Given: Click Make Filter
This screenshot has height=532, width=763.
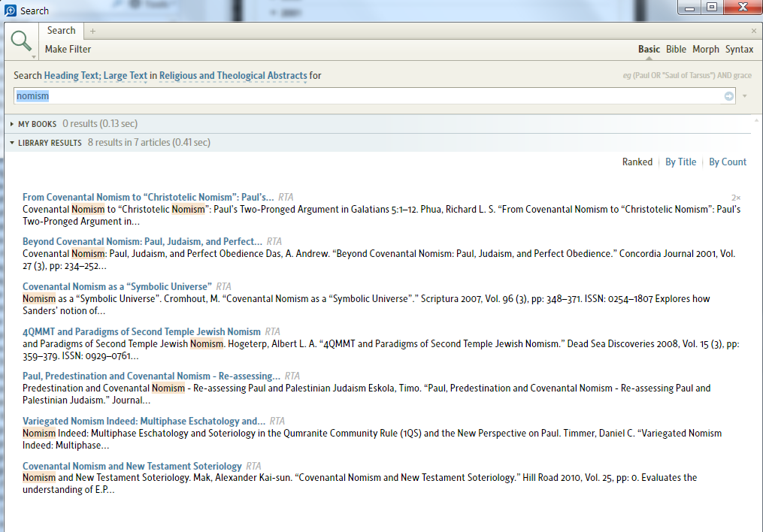Looking at the screenshot, I should (x=68, y=49).
